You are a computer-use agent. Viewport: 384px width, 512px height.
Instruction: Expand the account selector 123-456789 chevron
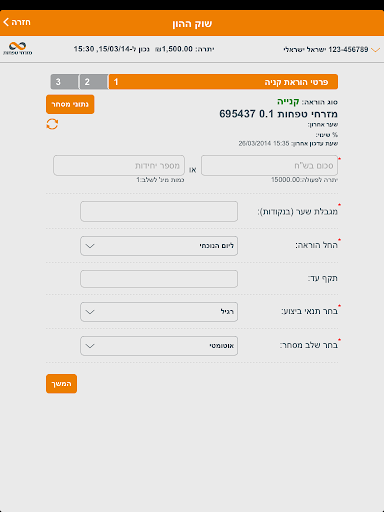coord(375,50)
